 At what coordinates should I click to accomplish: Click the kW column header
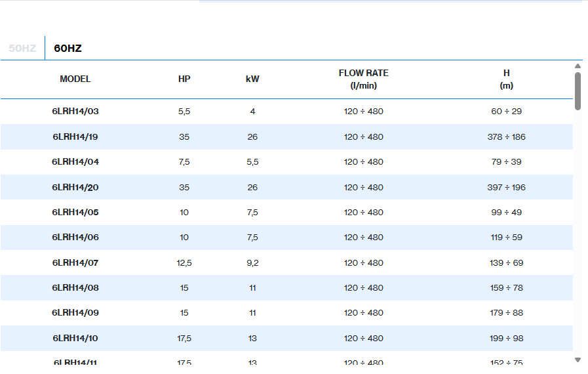[x=252, y=79]
